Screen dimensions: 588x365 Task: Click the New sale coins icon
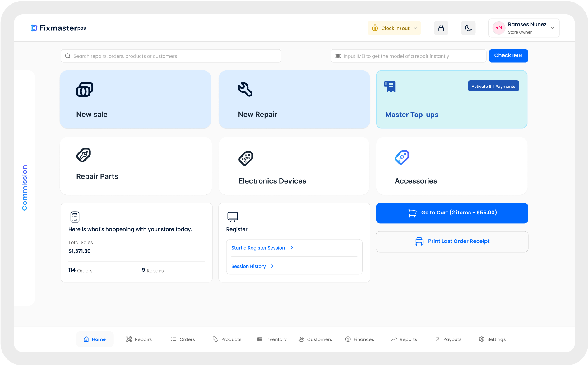point(85,90)
